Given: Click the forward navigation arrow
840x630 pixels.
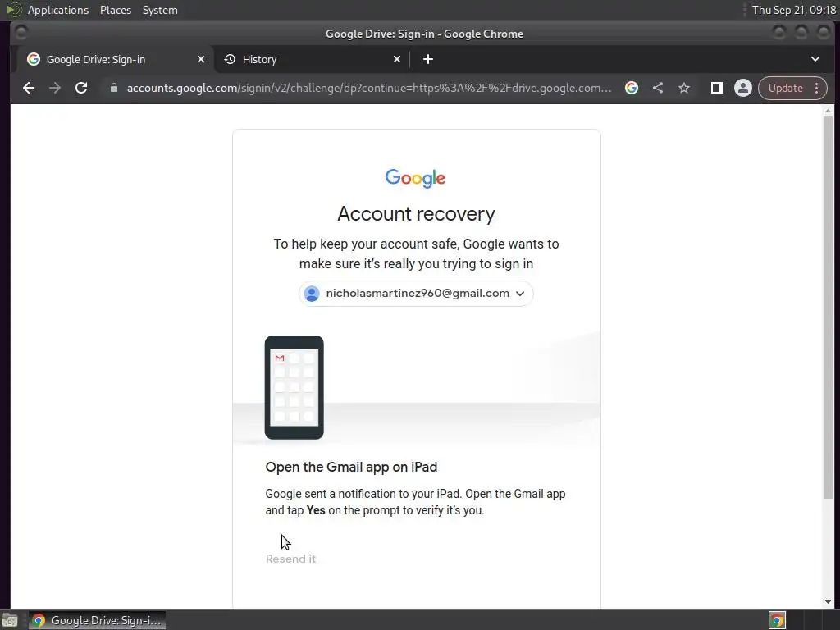Looking at the screenshot, I should tap(55, 88).
